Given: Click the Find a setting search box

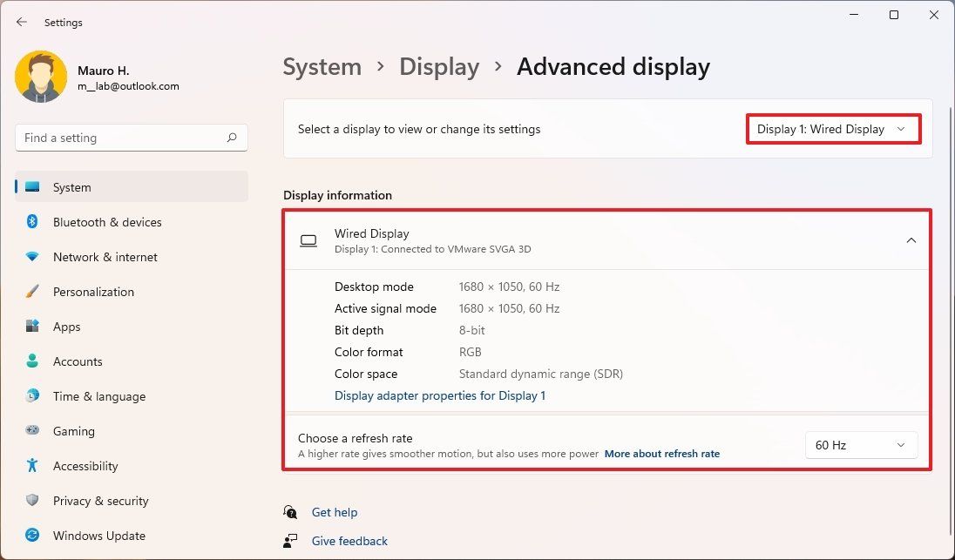Looking at the screenshot, I should tap(131, 137).
